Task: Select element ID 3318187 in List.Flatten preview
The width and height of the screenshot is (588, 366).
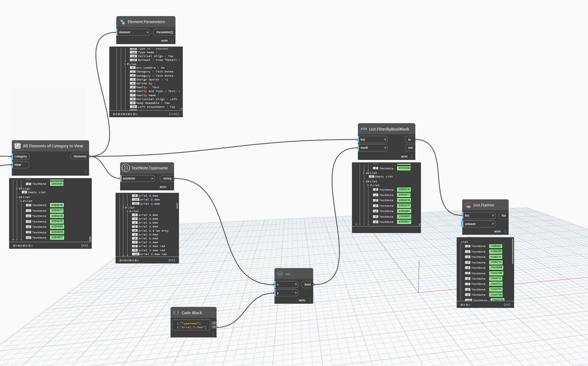Action: click(496, 246)
